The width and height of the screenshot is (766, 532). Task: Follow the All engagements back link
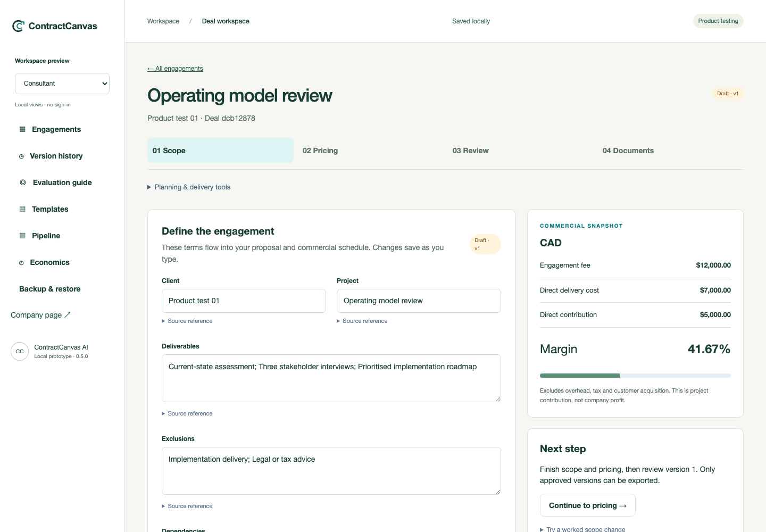tap(175, 69)
